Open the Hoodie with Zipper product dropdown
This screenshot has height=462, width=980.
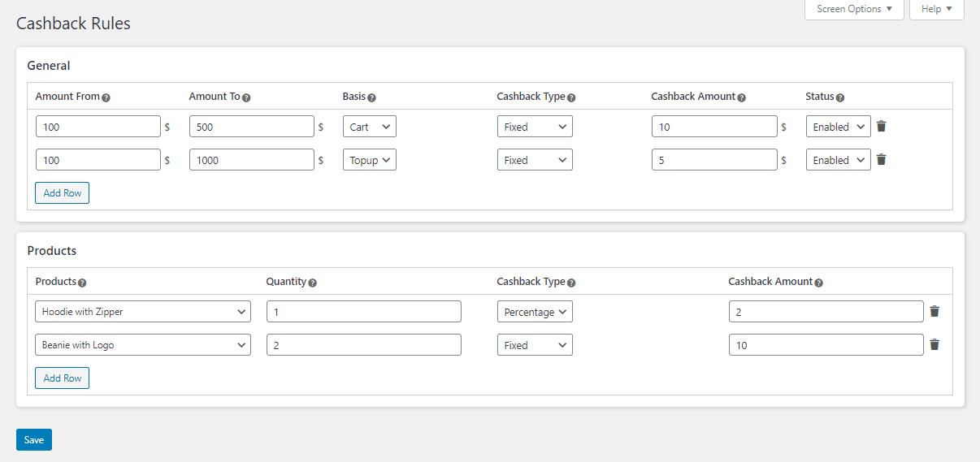tap(143, 312)
